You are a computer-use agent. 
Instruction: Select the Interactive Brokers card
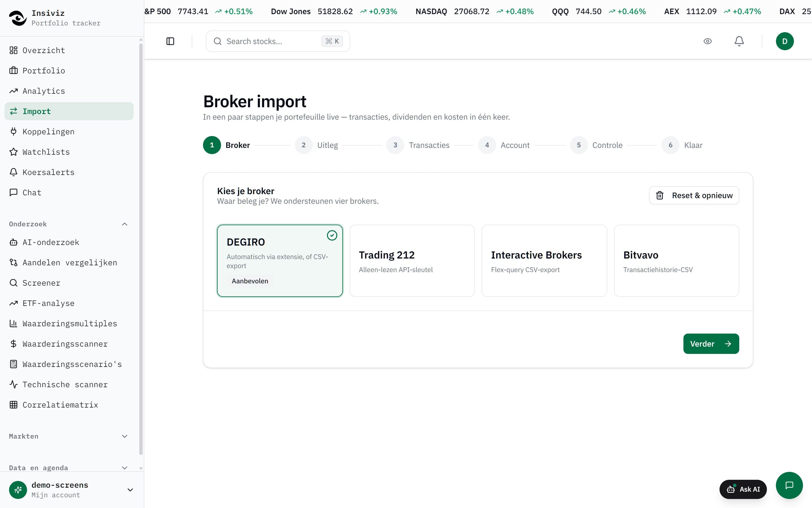tap(544, 261)
